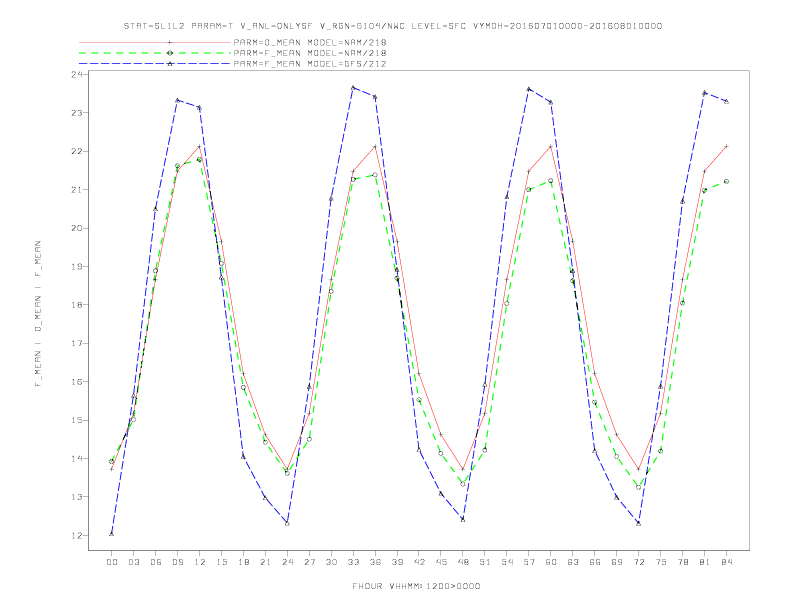
Task: Click x-axis tick label 63
Action: 573,562
